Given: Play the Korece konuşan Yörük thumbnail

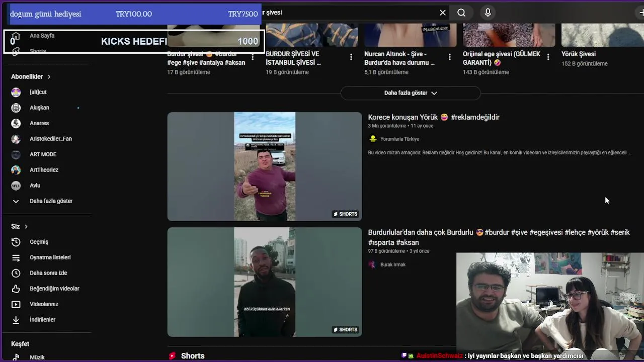Looking at the screenshot, I should (x=265, y=166).
